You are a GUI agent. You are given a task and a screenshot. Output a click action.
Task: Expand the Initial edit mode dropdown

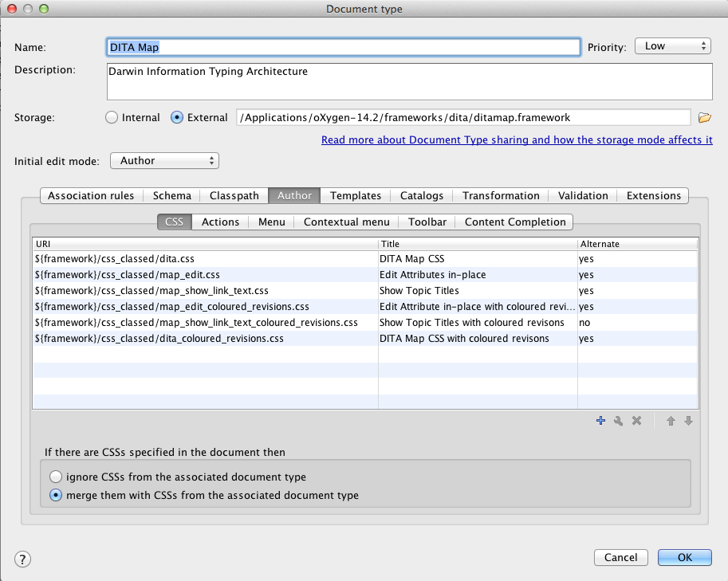(164, 161)
